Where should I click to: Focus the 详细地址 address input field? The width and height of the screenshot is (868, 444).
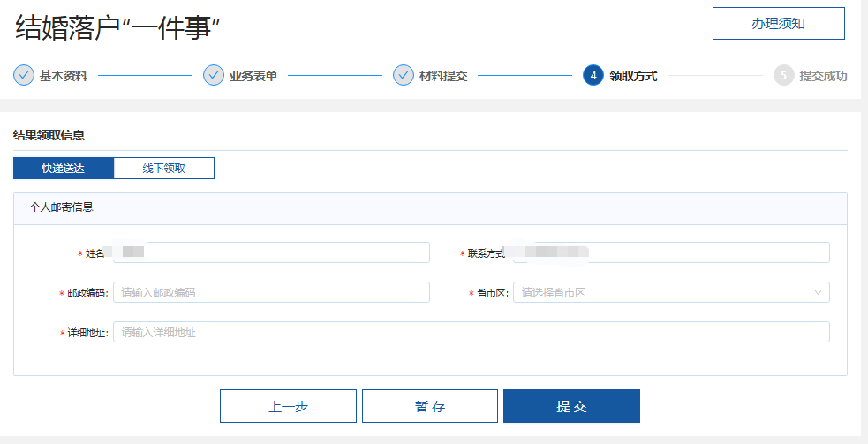coord(471,332)
